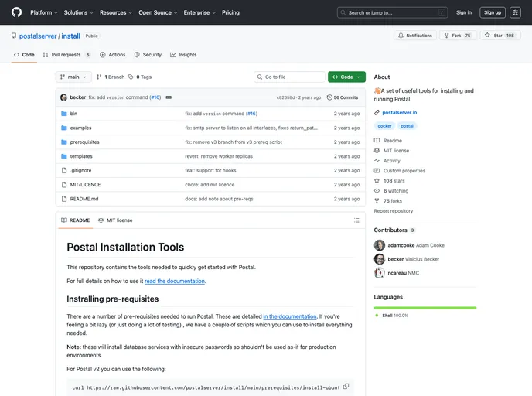532x396 pixels.
Task: Open the GitHub home logo
Action: 16,12
